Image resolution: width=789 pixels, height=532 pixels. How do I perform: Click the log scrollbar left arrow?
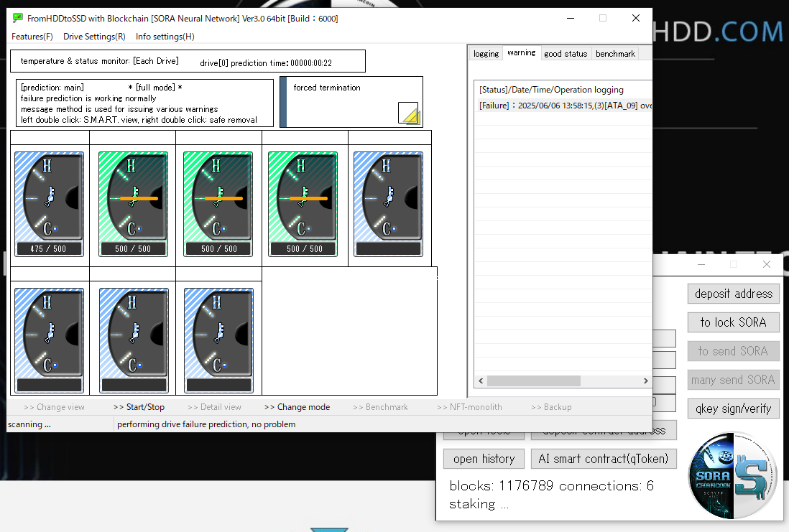tap(481, 381)
